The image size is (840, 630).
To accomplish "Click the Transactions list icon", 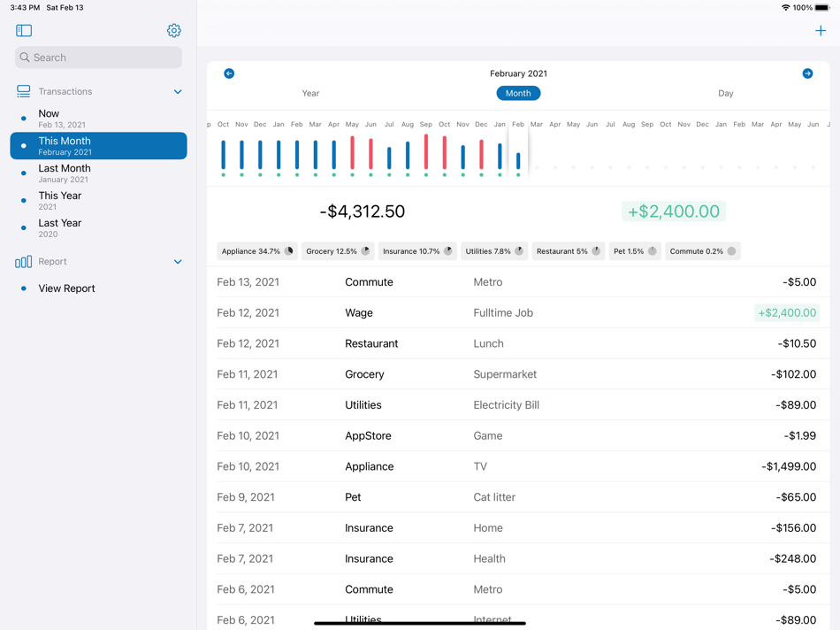I will coord(22,90).
